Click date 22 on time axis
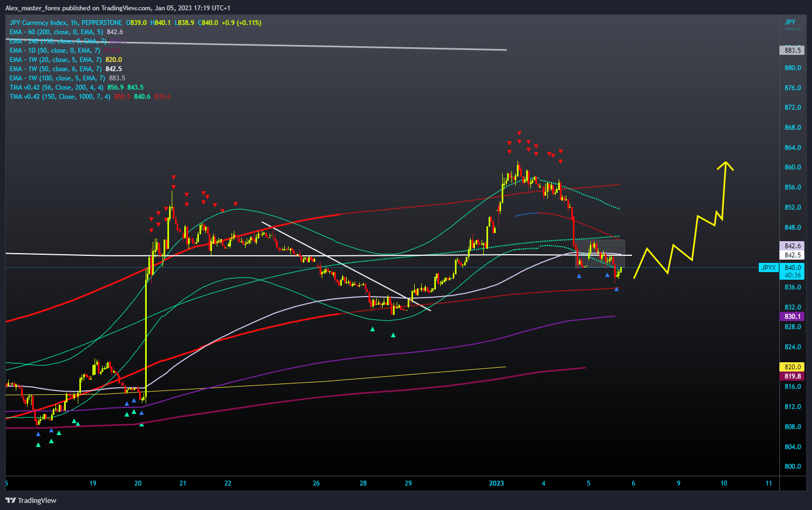812x510 pixels. point(228,483)
